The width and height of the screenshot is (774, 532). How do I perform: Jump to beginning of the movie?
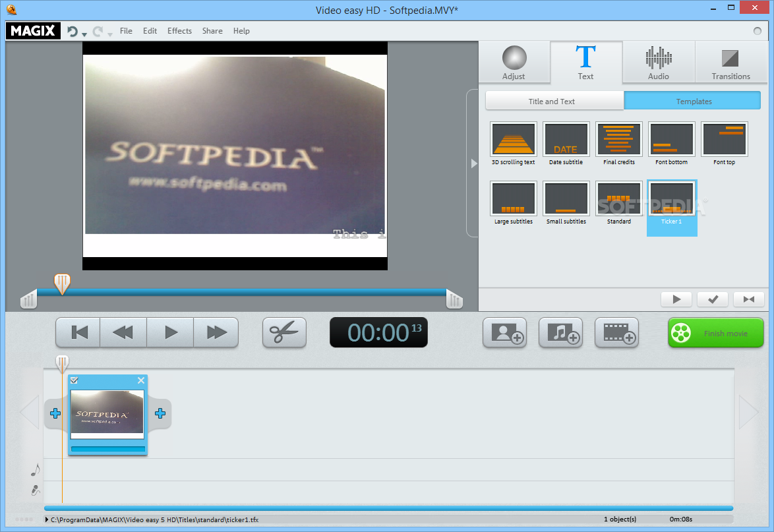[78, 333]
